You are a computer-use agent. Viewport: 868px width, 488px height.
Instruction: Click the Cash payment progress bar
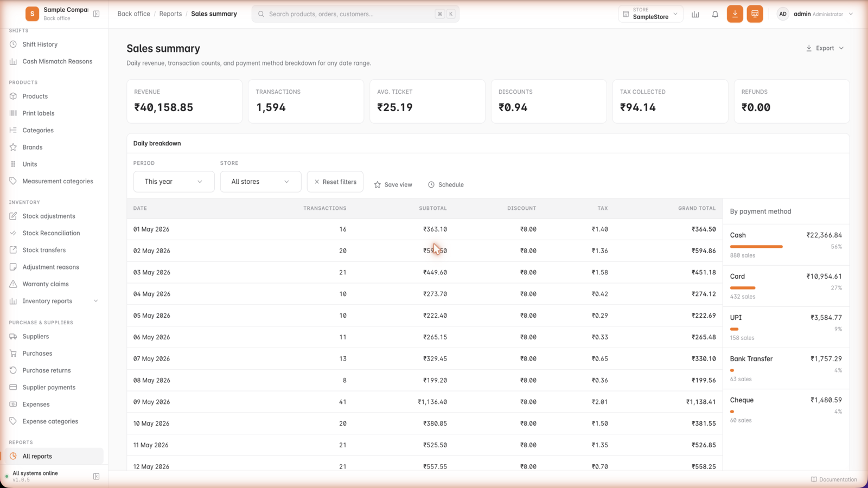click(756, 247)
